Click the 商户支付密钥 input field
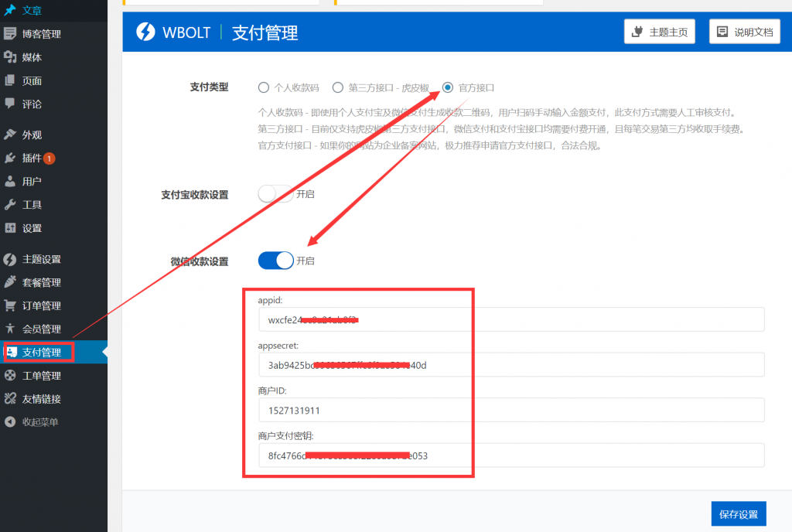The image size is (792, 532). tap(511, 455)
